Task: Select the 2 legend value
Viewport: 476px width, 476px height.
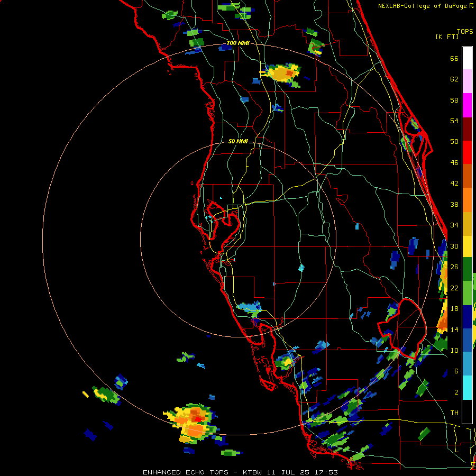Action: tap(456, 392)
